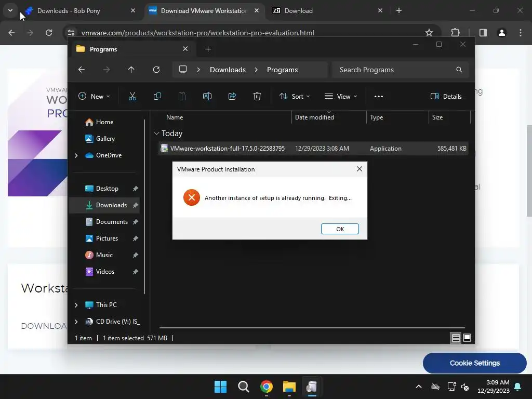Switch to large thumbnails view in the status bar
The image size is (532, 399).
tap(467, 338)
